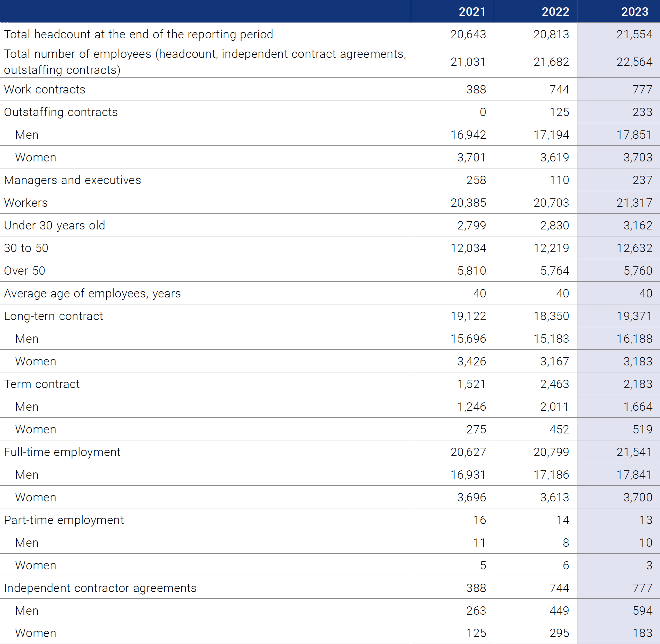The height and width of the screenshot is (644, 660).
Task: Select the 'Workers' row label
Action: click(26, 203)
